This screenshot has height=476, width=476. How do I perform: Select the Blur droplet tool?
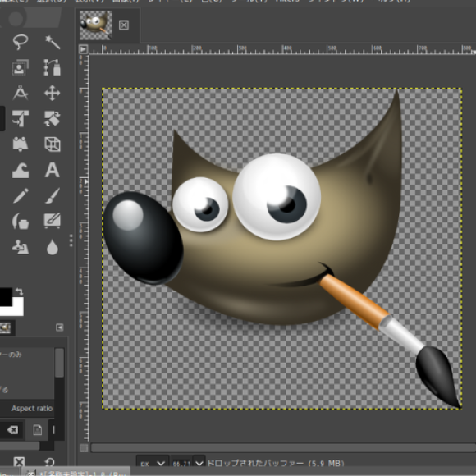point(53,247)
